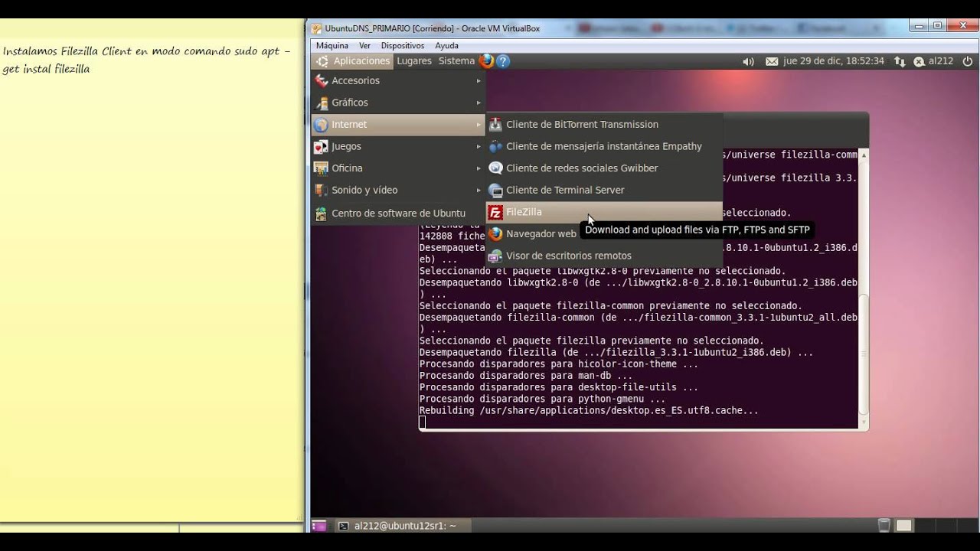Expand the Sonido y vídeo category
Viewport: 980px width, 551px height.
398,190
